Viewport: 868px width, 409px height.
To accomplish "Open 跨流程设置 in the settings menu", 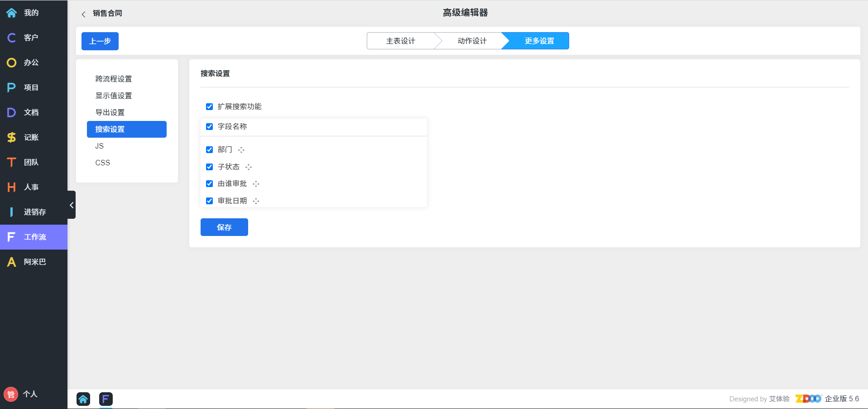I will pyautogui.click(x=114, y=79).
